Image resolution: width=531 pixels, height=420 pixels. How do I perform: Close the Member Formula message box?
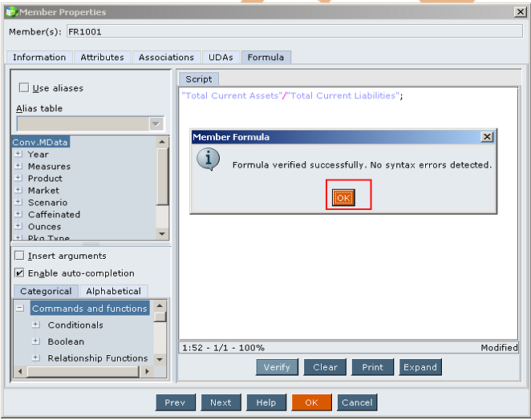point(487,137)
